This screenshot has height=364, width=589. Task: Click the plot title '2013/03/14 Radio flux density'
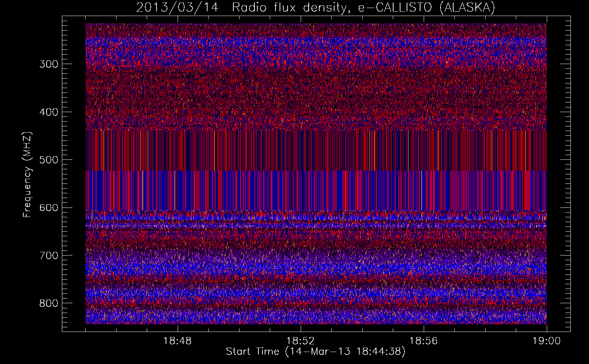pyautogui.click(x=316, y=8)
